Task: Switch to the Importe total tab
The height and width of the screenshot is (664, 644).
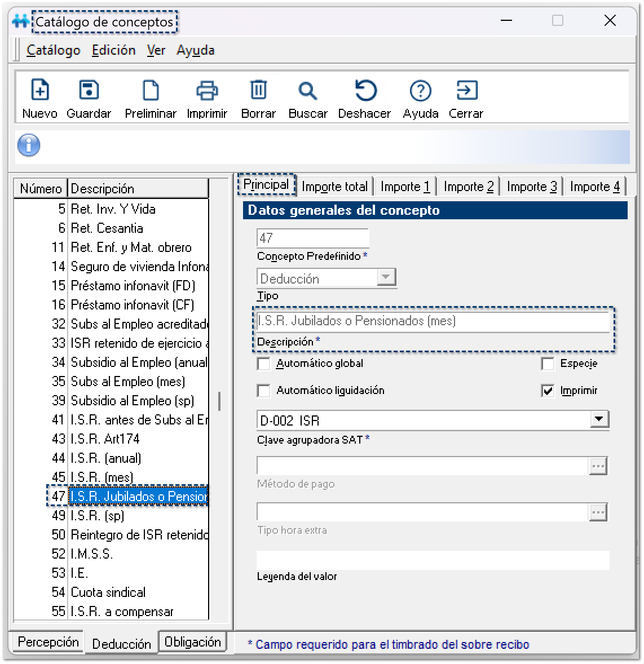Action: pos(334,187)
